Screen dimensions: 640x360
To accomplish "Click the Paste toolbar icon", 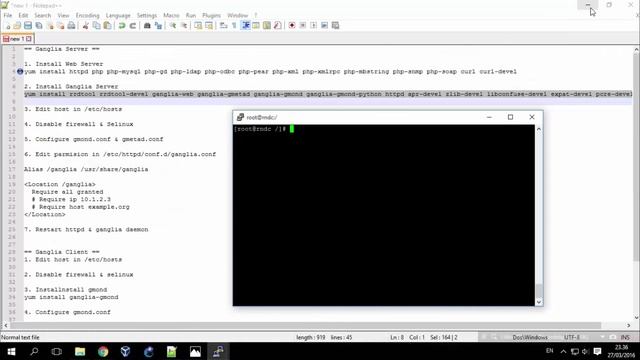I will point(107,26).
